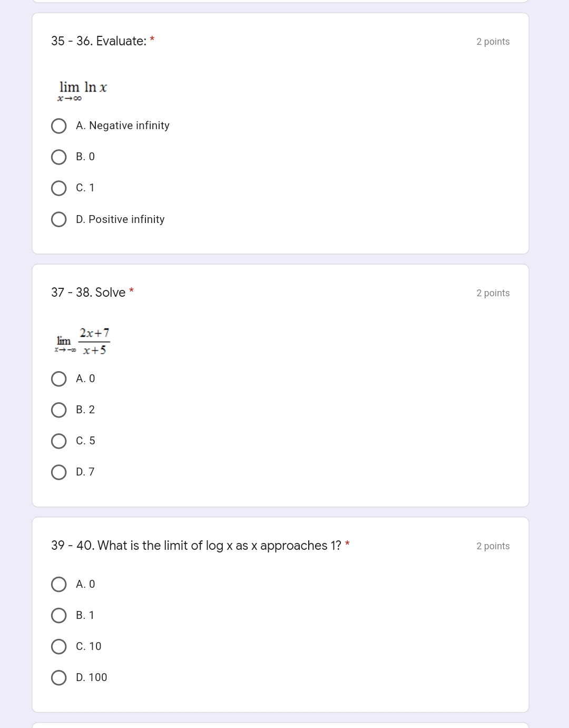The height and width of the screenshot is (728, 569).
Task: Select answer C. 5 for question 37-38
Action: (x=58, y=441)
